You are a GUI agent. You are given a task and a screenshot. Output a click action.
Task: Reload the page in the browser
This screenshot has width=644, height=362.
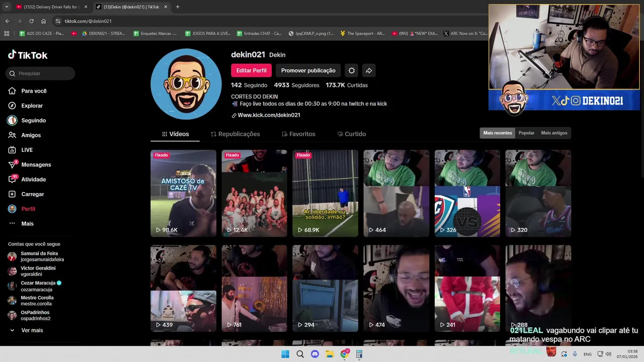click(x=31, y=21)
